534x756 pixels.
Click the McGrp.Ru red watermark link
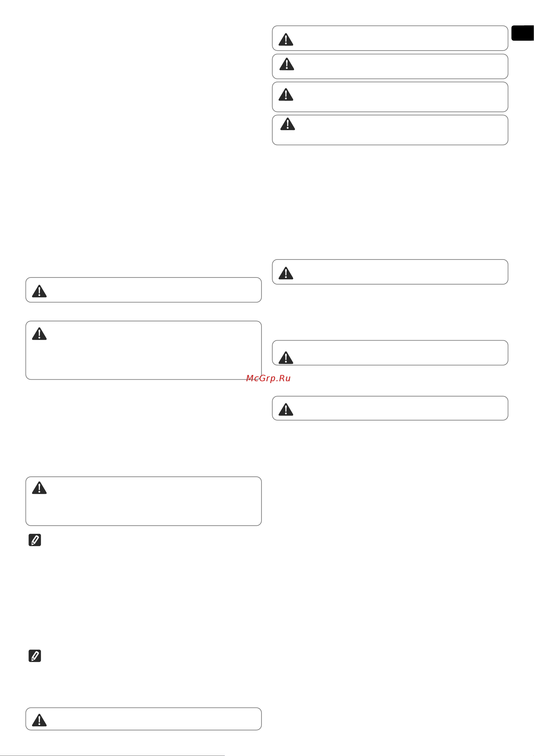(x=268, y=378)
